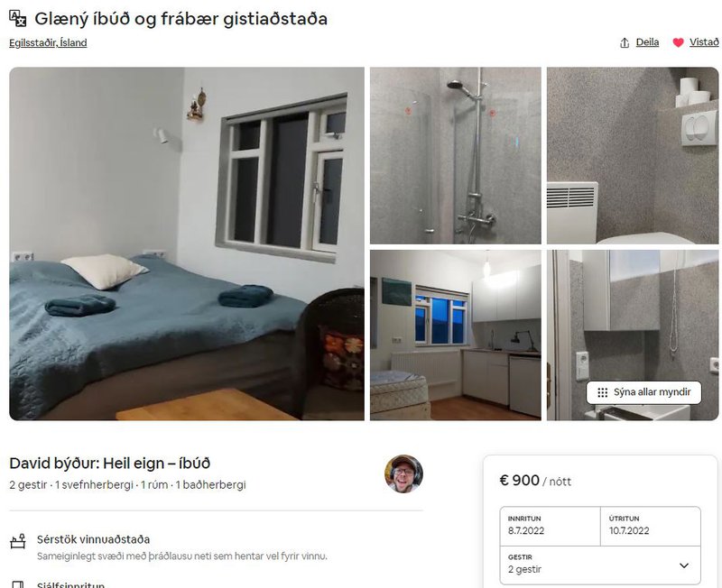Screen dimensions: 722x588
Task: Open the toilet flush panel photo
Action: 633,155
